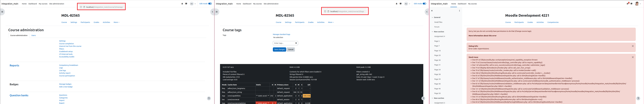The image size is (644, 104).
Task: Click More information about this error
Action: pos(483,36)
